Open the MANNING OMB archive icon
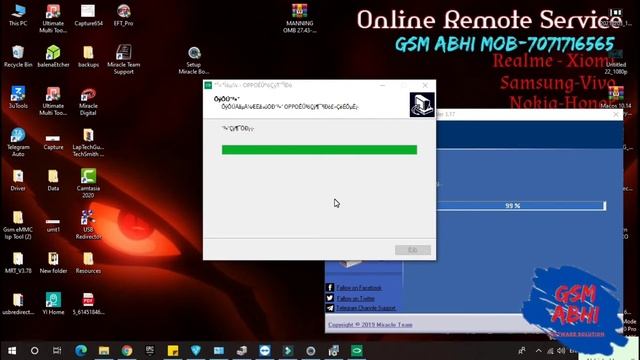Viewport: 640px width, 360px height. (x=300, y=18)
